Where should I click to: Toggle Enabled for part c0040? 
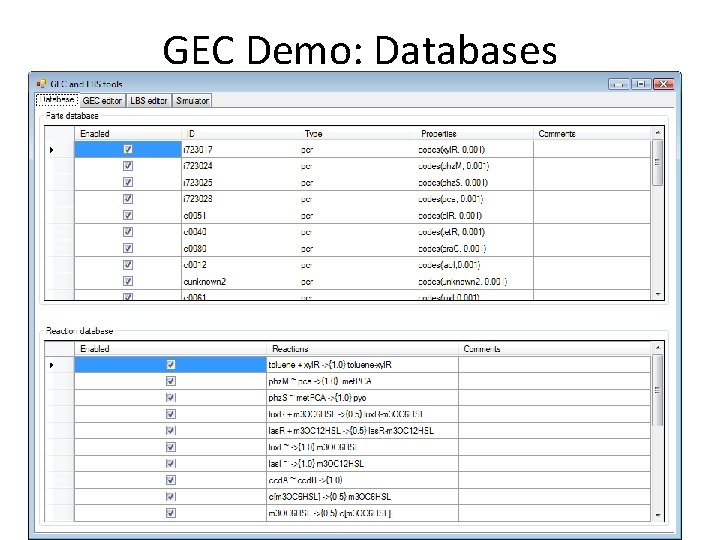pyautogui.click(x=128, y=232)
